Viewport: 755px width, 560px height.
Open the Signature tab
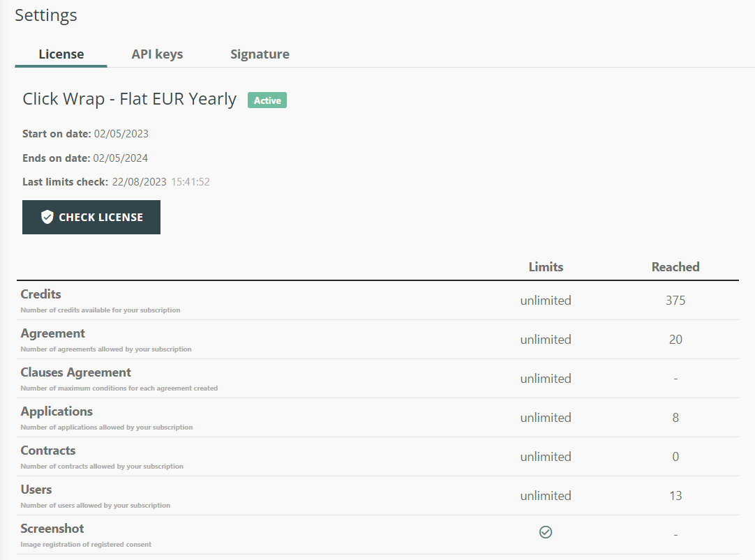(260, 54)
